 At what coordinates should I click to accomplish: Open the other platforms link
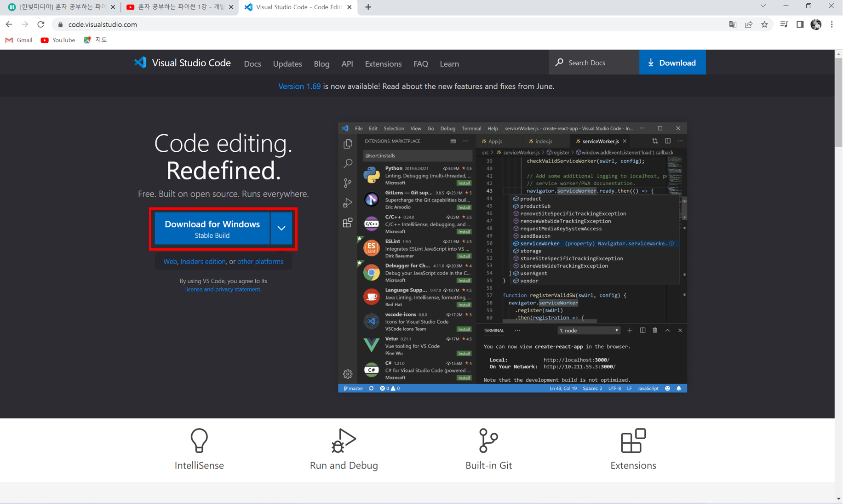point(260,262)
